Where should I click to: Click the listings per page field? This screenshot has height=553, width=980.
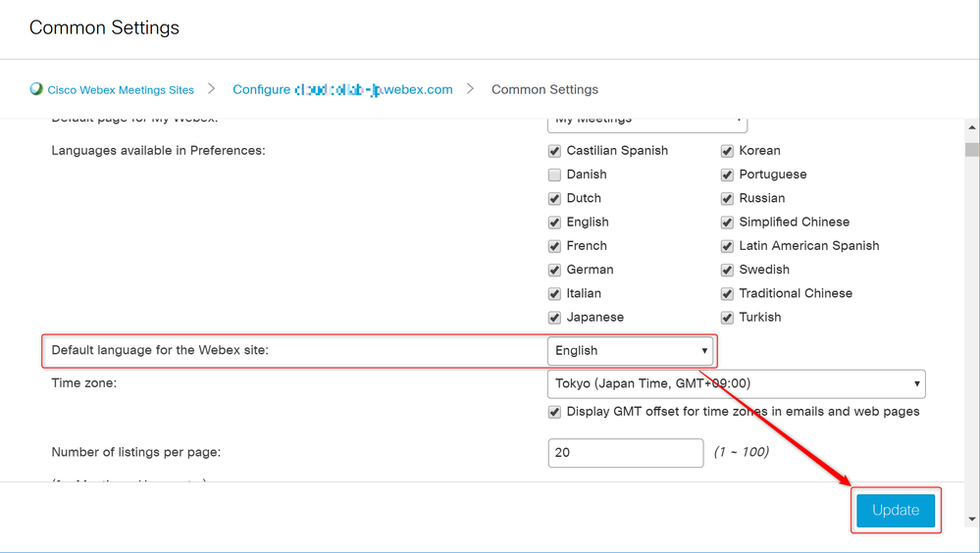[626, 452]
